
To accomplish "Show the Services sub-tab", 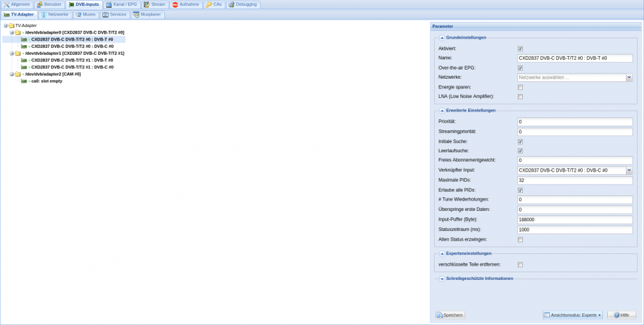I will click(x=115, y=14).
